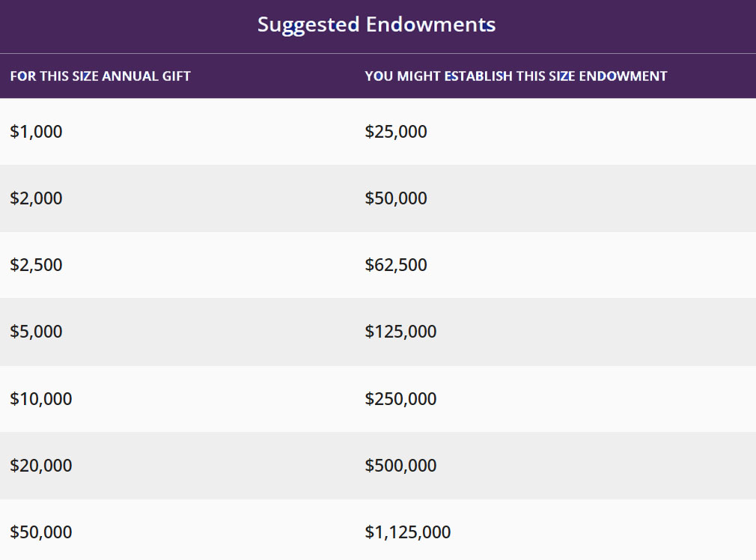Click the $5,000 annual gift value
Image resolution: width=756 pixels, height=560 pixels.
(37, 332)
